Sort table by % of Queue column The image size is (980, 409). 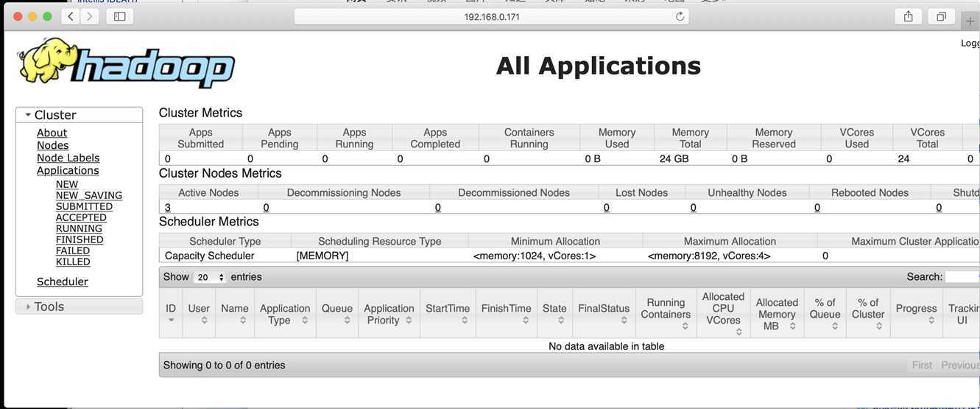click(825, 313)
